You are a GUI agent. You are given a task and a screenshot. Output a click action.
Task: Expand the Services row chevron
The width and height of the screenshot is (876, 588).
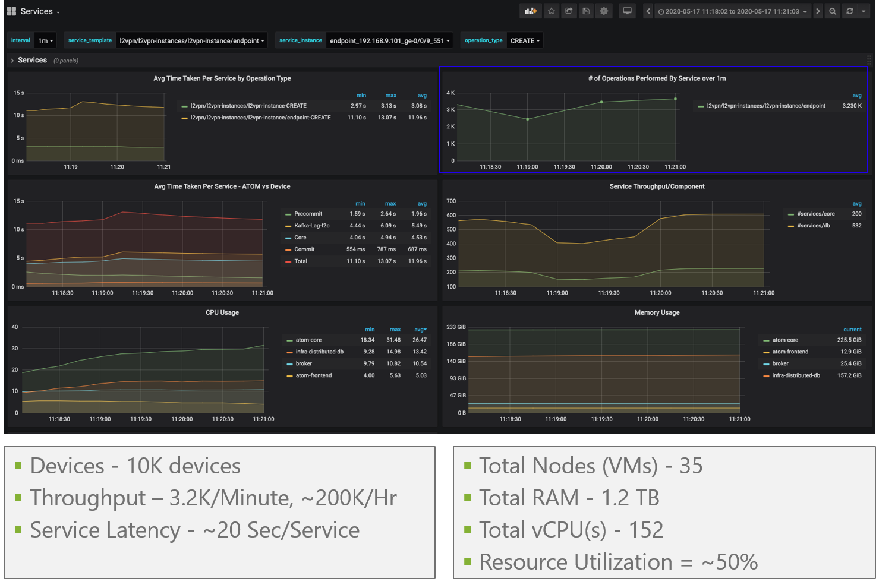(x=12, y=61)
